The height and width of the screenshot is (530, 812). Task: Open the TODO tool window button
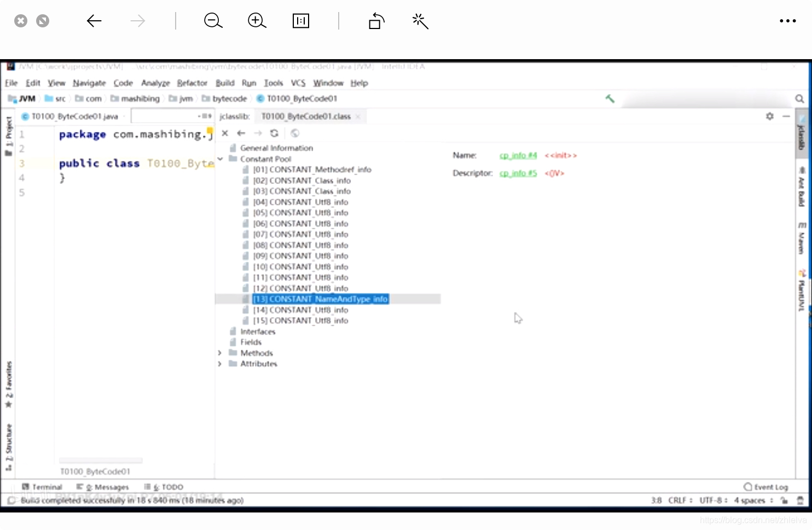(x=164, y=487)
